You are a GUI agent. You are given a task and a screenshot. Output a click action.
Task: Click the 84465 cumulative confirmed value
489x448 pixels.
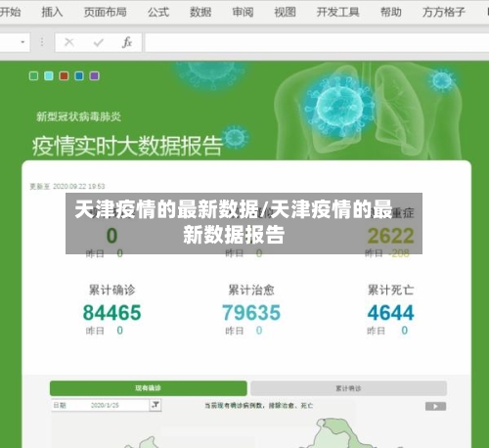[x=111, y=312]
